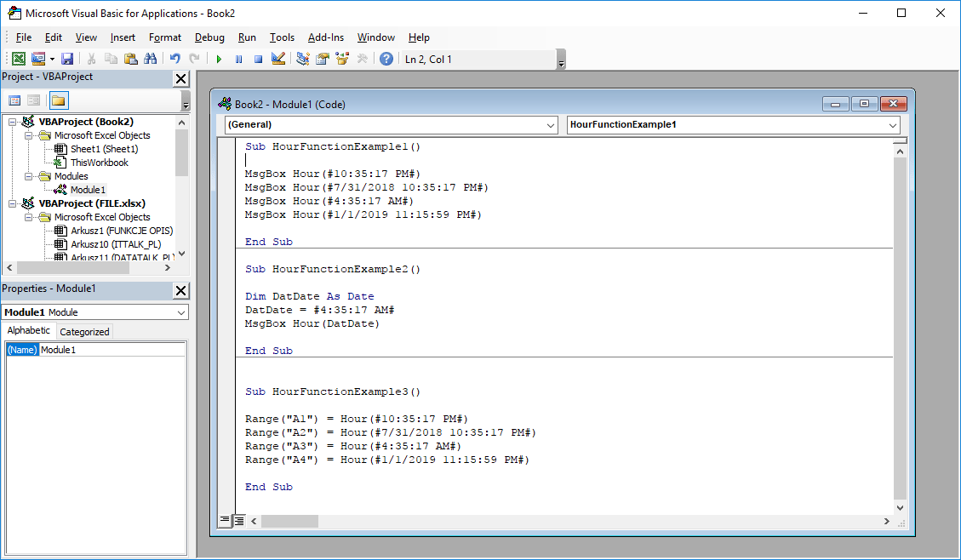Click the Paste clipboard icon

click(x=130, y=59)
